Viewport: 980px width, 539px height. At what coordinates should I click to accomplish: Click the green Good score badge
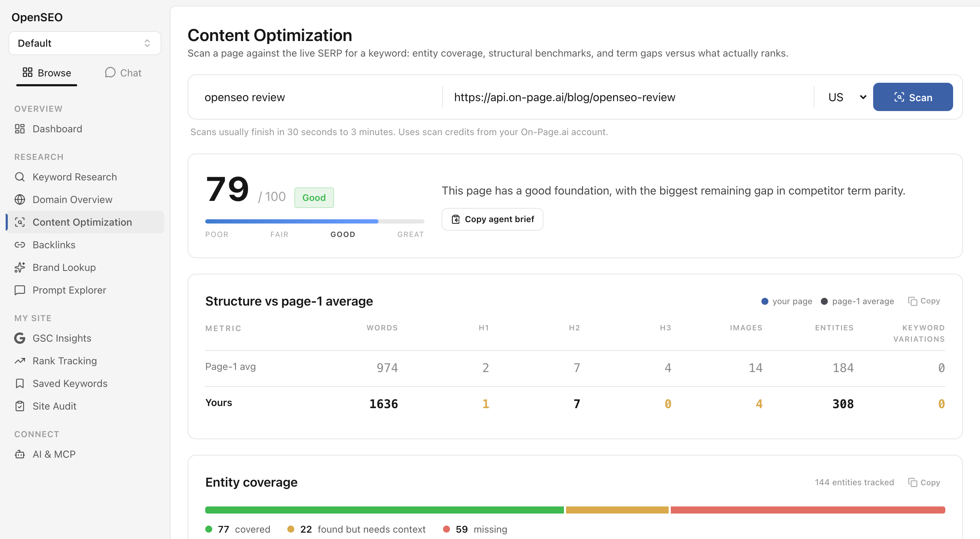tap(314, 198)
